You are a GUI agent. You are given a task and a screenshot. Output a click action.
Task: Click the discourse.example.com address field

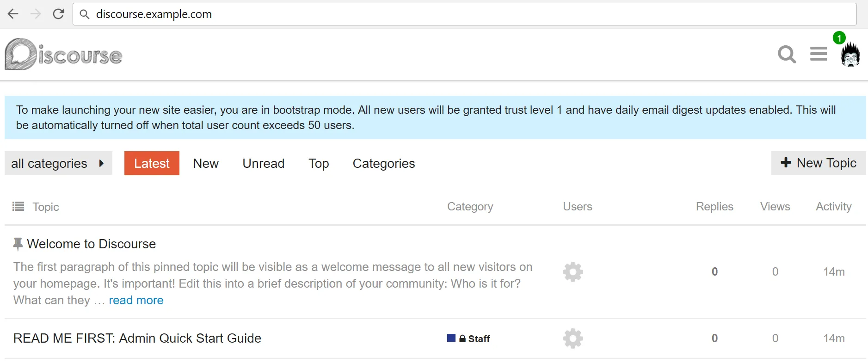[x=464, y=14]
